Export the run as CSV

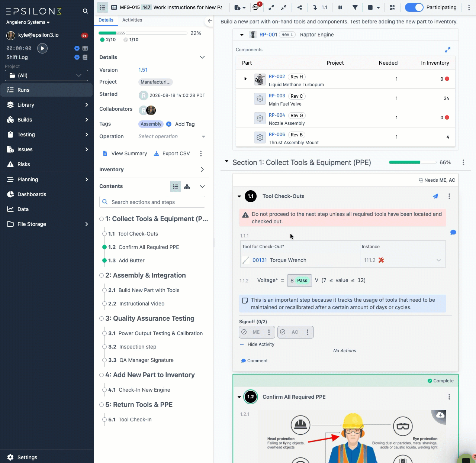pyautogui.click(x=172, y=153)
